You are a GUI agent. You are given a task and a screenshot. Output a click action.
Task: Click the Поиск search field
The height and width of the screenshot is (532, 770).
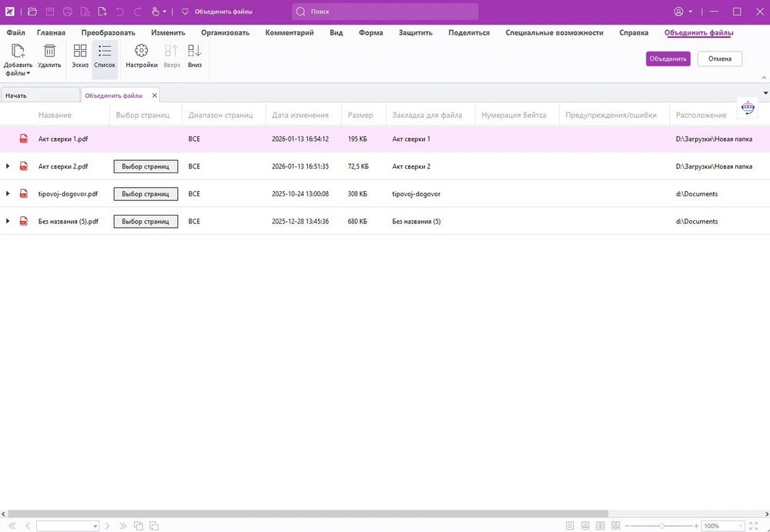pyautogui.click(x=385, y=12)
